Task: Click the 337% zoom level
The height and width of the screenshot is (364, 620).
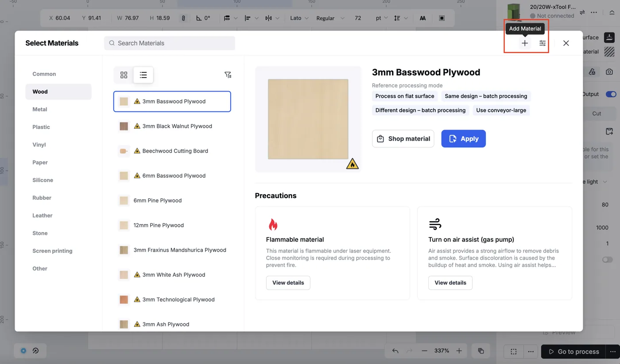Action: [442, 351]
